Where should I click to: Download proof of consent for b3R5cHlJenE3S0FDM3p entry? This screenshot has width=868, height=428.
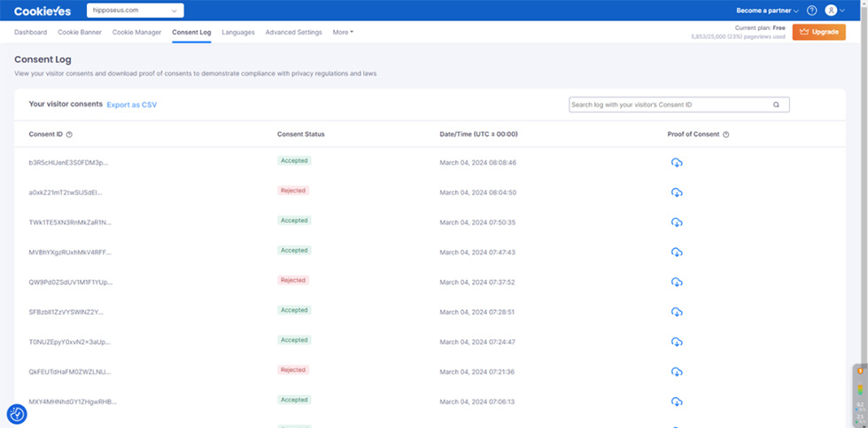coord(677,162)
